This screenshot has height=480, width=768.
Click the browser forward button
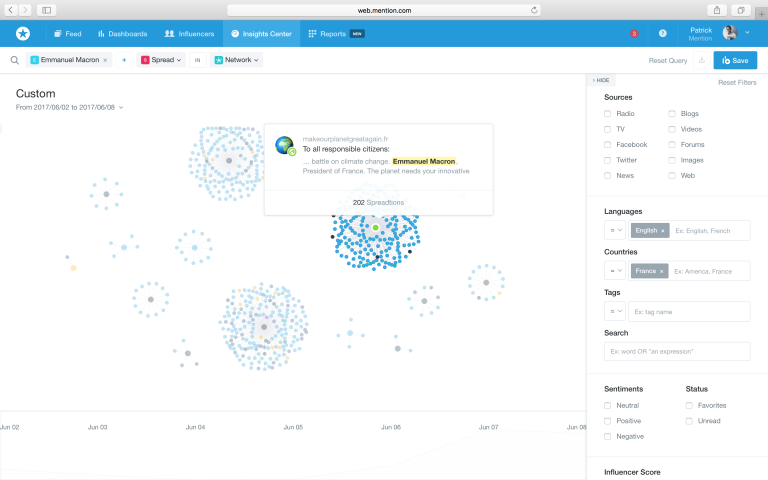[25, 10]
